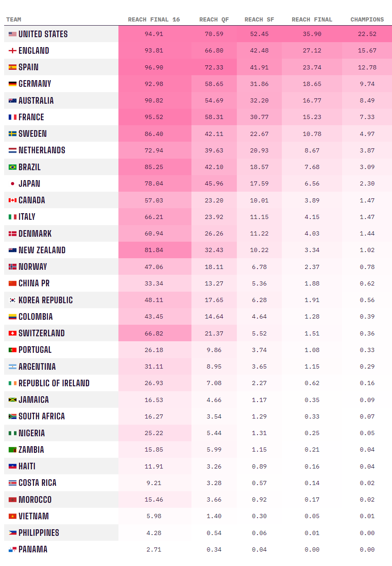The image size is (392, 566).
Task: Click the Philippines flag icon
Action: coord(13,533)
